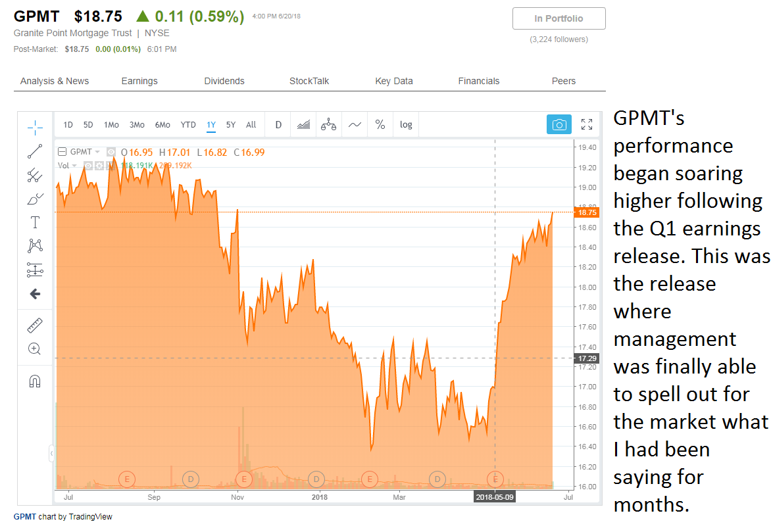Viewport: 771px width, 532px height.
Task: Click the In Portfolio button
Action: click(x=559, y=18)
